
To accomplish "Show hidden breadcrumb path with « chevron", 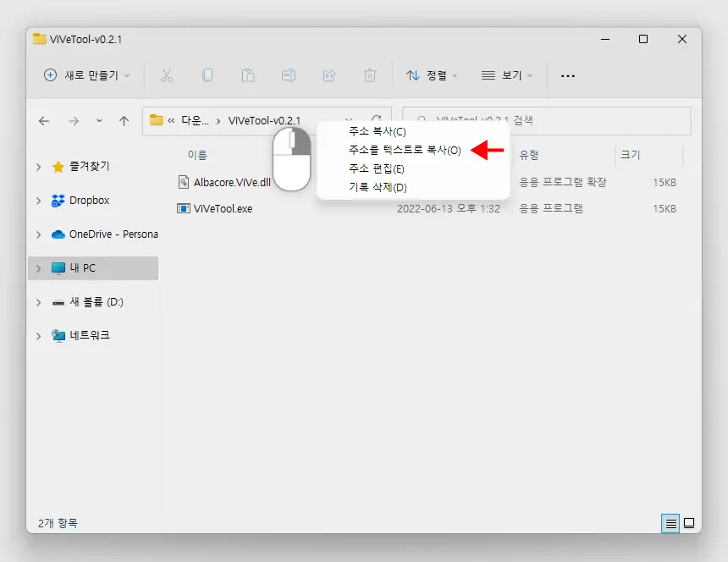I will (x=171, y=121).
